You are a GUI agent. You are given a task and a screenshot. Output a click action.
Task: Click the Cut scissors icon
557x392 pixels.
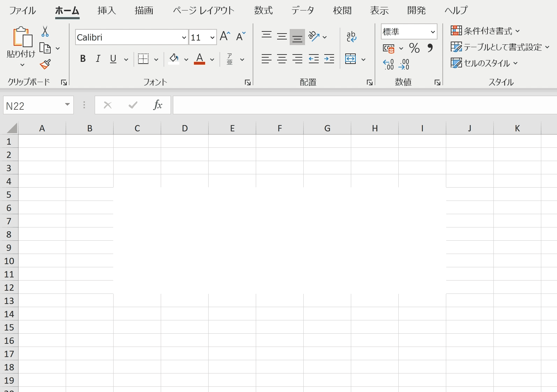[45, 31]
